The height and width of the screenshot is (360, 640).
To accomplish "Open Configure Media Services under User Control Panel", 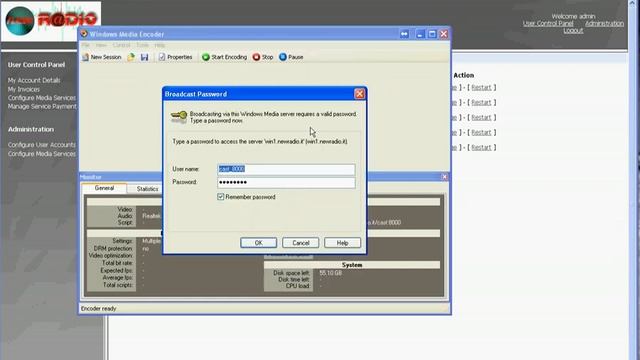I will 42,98.
